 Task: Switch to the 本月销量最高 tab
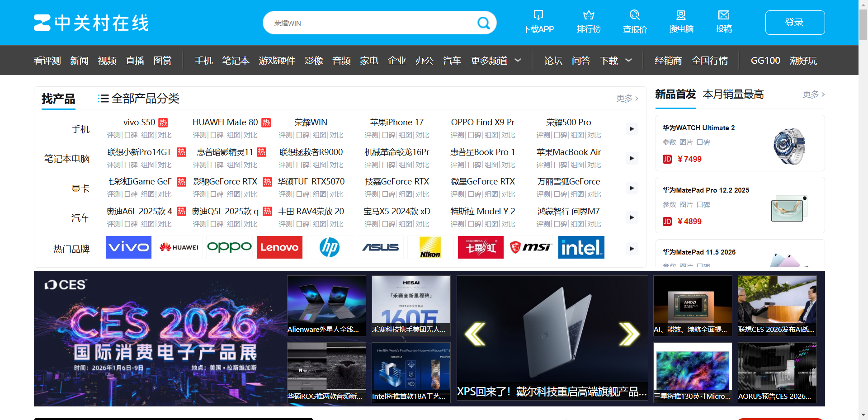[733, 94]
